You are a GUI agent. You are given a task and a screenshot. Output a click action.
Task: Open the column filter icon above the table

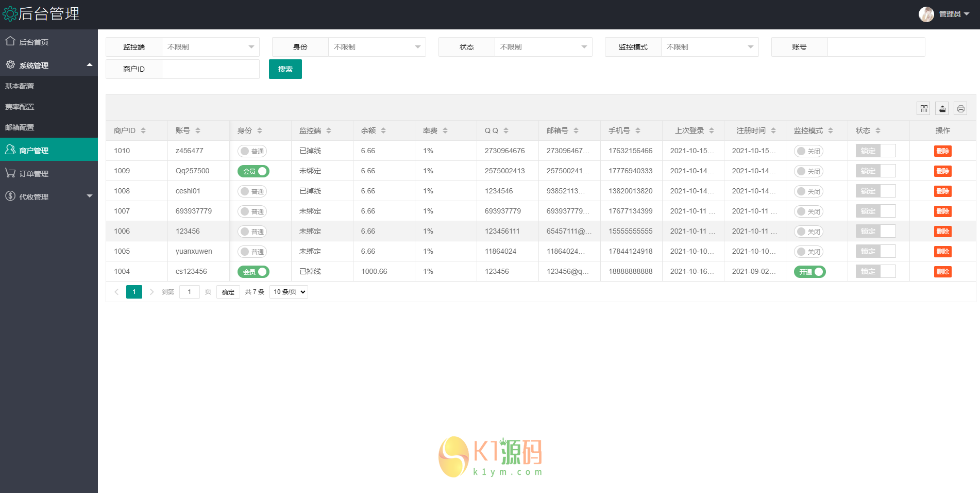(x=924, y=108)
